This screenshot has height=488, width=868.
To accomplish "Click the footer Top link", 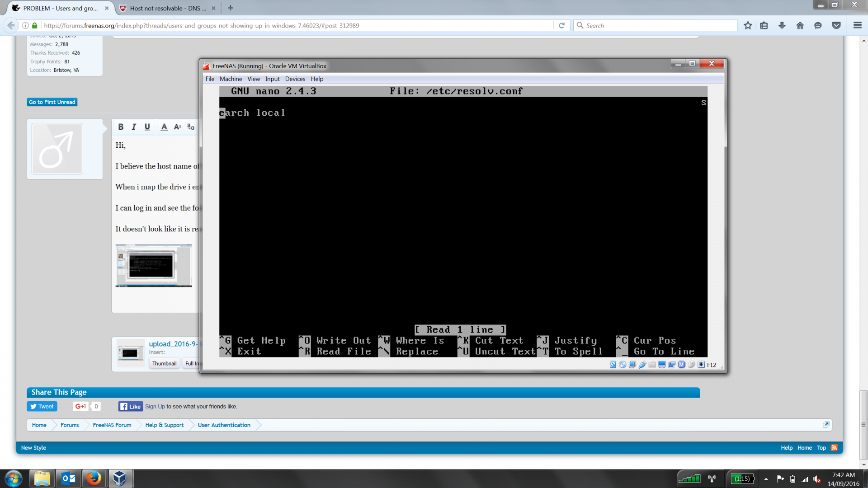I will 821,448.
